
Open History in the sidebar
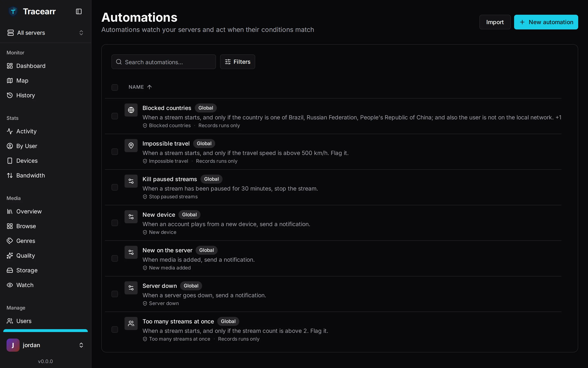click(46, 95)
